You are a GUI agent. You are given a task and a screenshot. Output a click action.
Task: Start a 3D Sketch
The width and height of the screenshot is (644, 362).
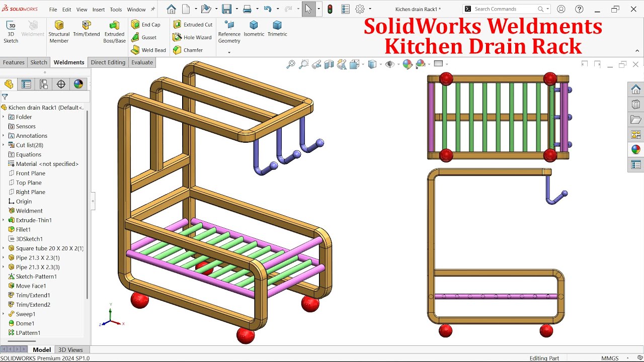coord(11,32)
